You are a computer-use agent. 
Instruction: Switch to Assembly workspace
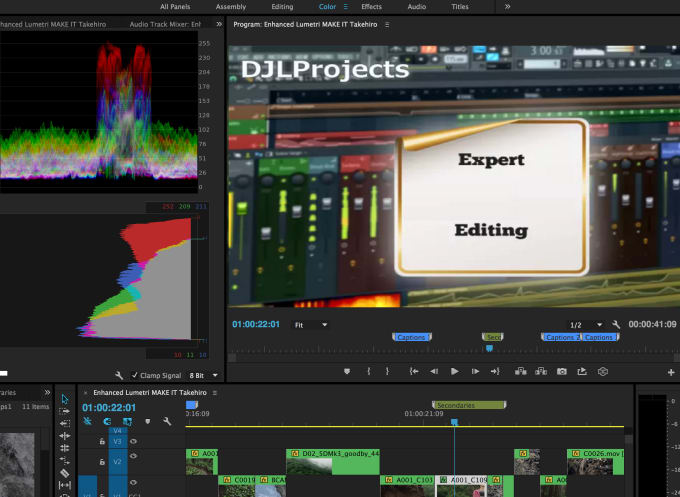coord(231,7)
